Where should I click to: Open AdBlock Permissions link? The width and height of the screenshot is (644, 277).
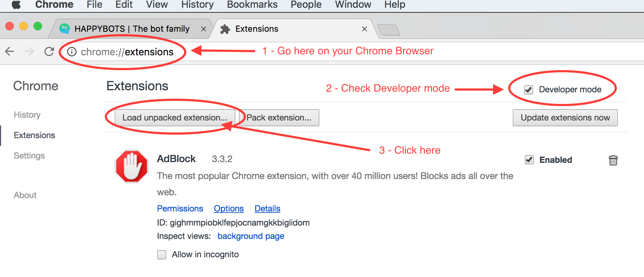(180, 209)
